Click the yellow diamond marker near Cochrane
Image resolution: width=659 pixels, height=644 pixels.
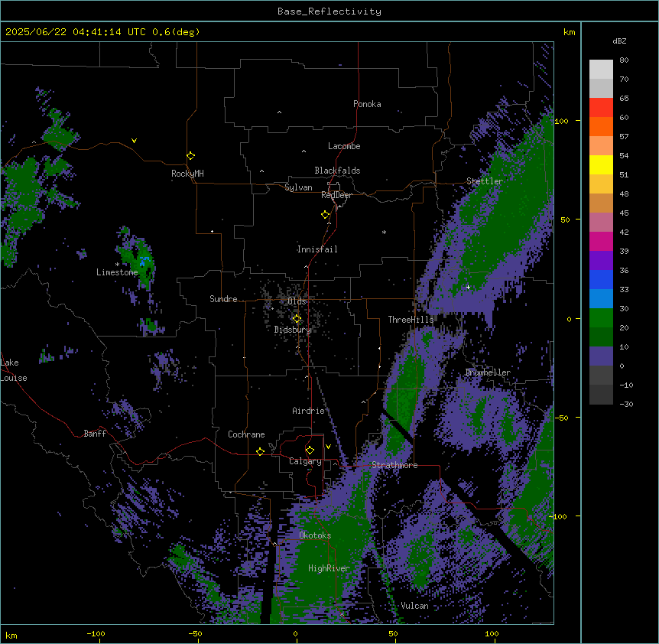click(260, 451)
